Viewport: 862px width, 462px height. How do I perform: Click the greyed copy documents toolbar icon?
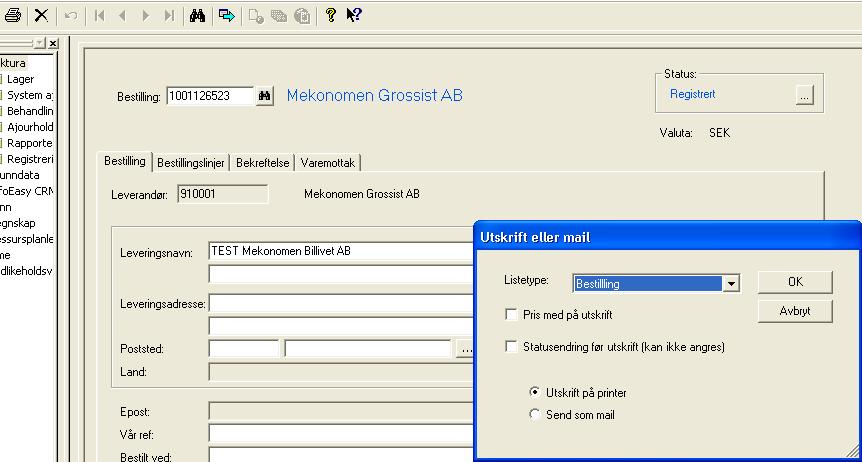pyautogui.click(x=279, y=16)
